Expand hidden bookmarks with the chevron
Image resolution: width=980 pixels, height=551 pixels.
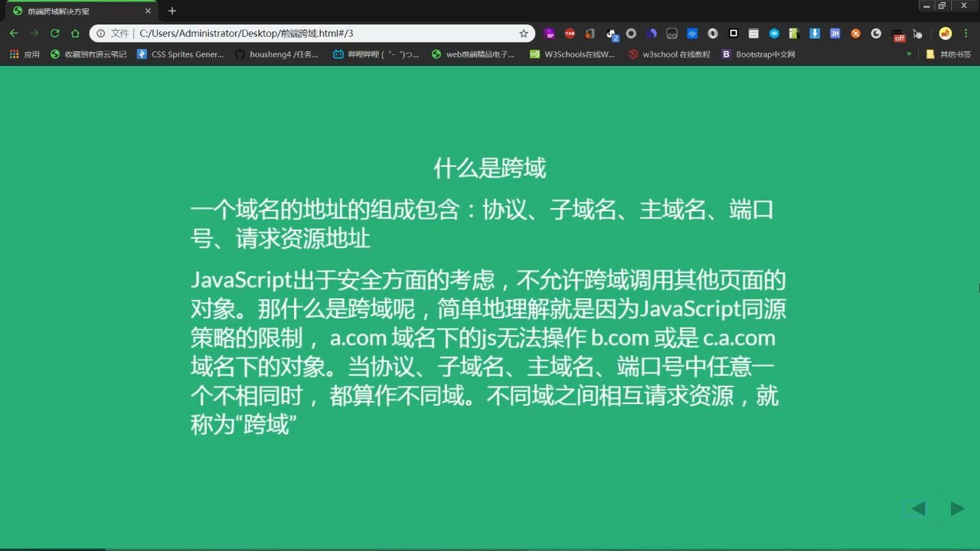[x=909, y=54]
